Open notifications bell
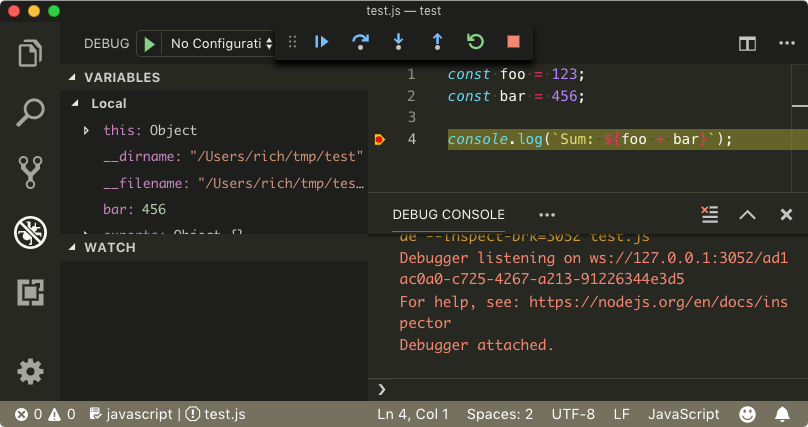This screenshot has height=427, width=808. tap(782, 414)
